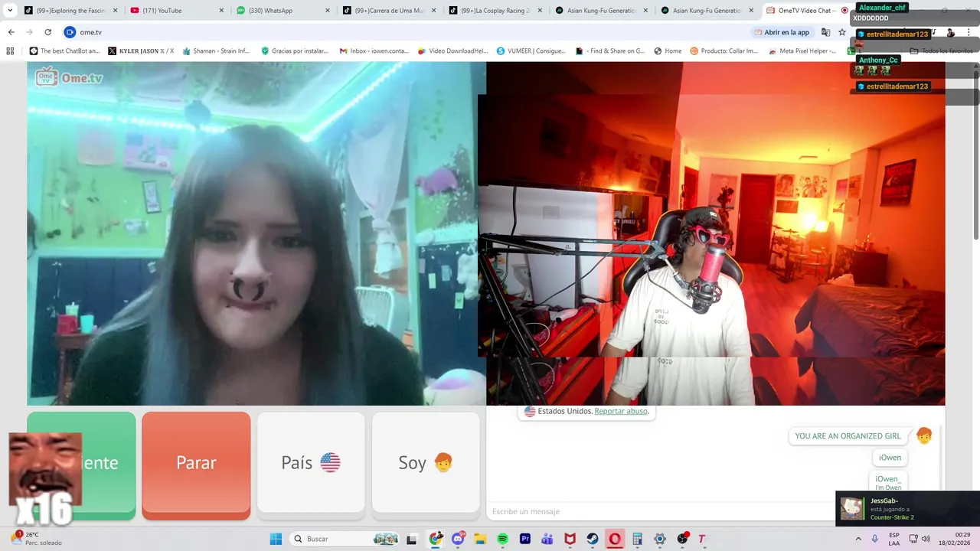The width and height of the screenshot is (980, 551).
Task: Open Calculator from the taskbar
Action: pos(637,539)
